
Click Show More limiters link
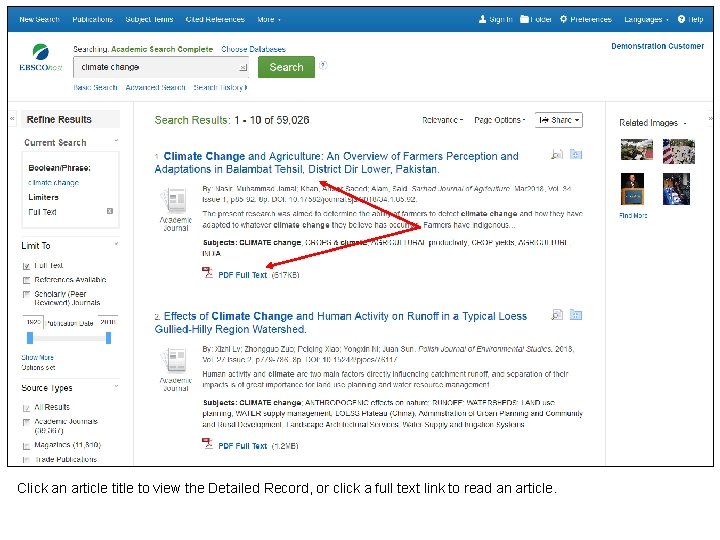[x=37, y=357]
